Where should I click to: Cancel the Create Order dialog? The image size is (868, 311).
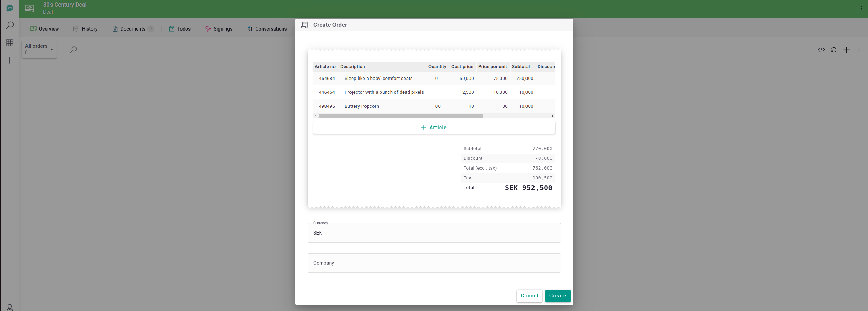(x=529, y=296)
